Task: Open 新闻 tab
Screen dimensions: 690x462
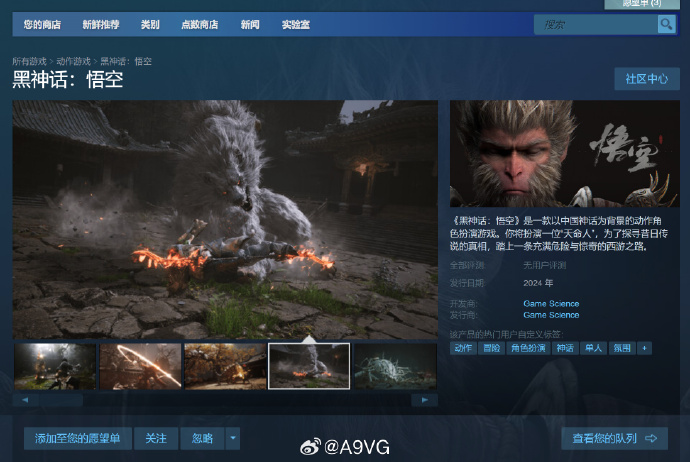Action: coord(250,25)
